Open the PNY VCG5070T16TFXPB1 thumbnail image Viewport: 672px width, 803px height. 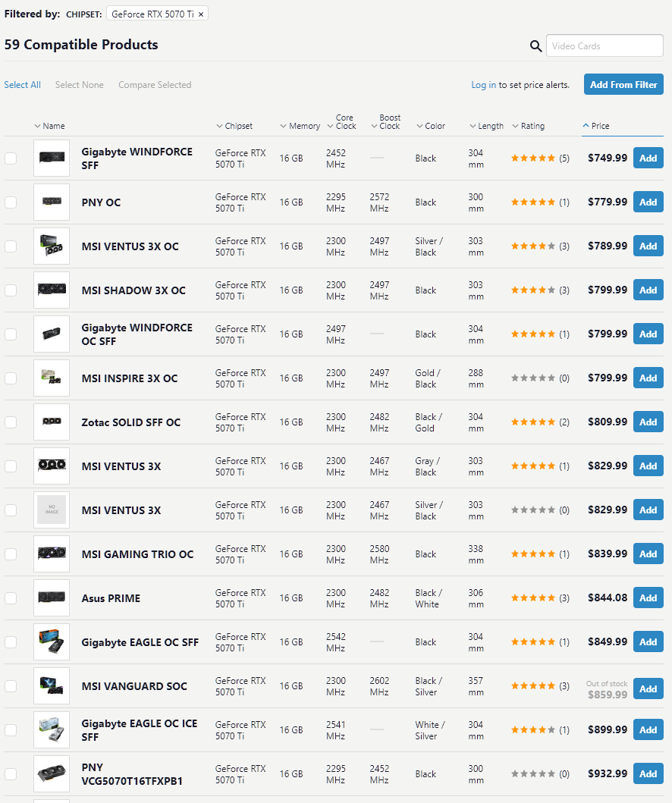point(52,774)
